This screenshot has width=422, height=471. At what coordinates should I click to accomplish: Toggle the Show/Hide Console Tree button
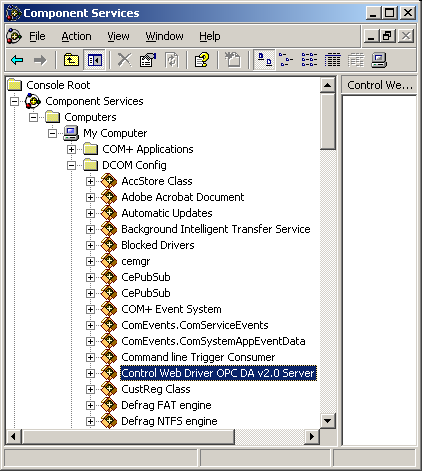94,60
